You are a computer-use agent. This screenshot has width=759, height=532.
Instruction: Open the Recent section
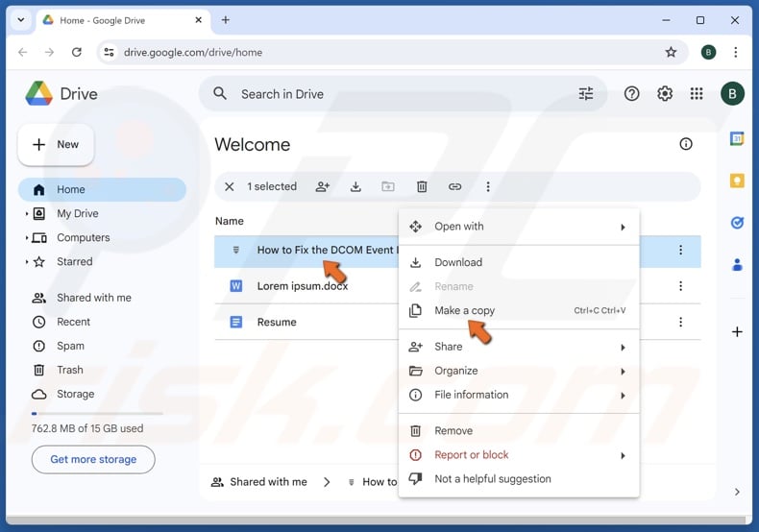[102, 322]
